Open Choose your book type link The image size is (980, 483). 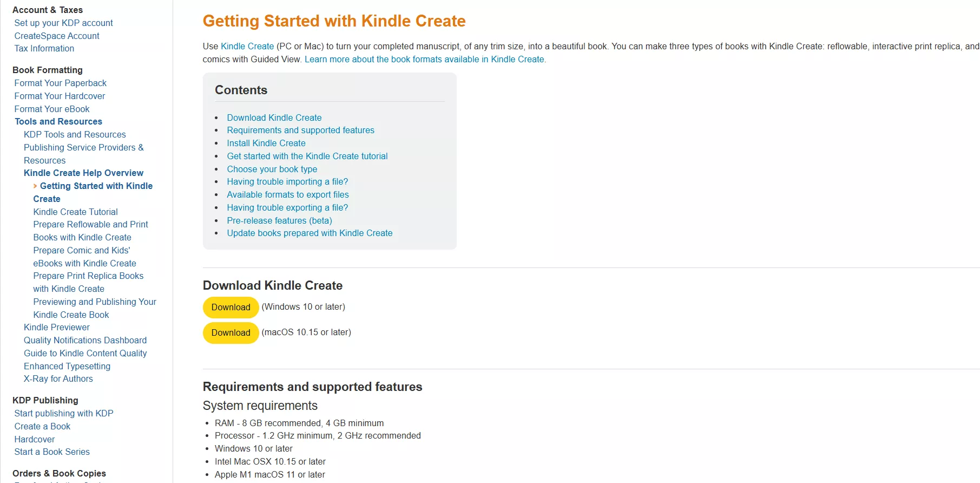click(x=272, y=169)
